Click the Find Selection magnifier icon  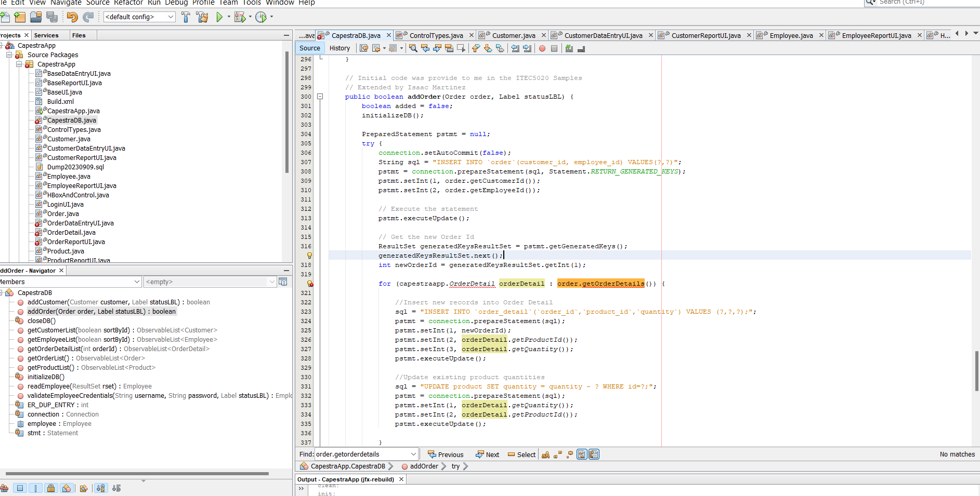413,48
